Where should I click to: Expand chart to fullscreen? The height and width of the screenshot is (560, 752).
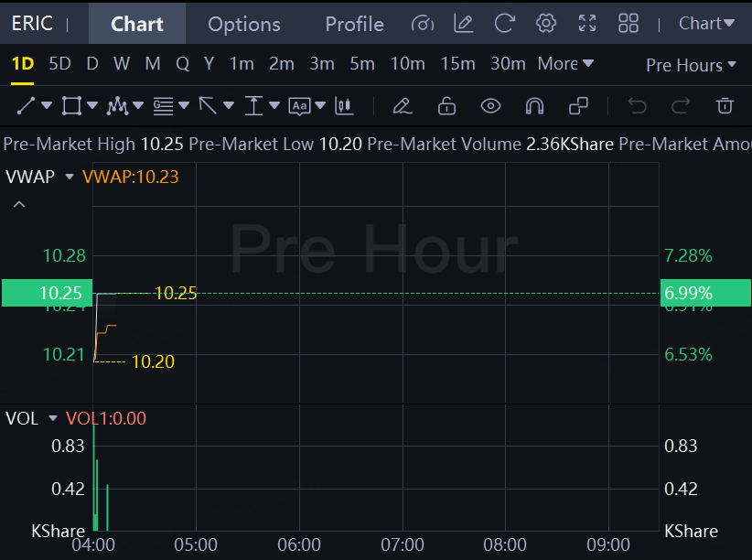(x=587, y=24)
